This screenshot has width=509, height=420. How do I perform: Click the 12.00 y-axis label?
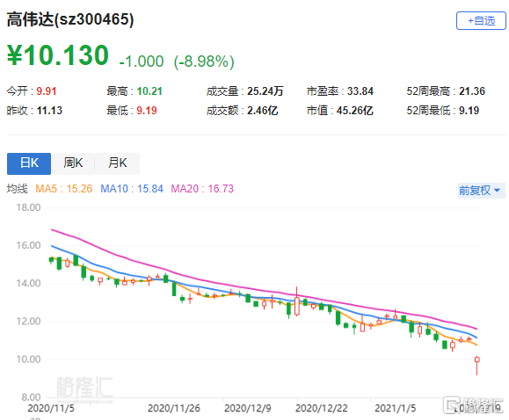click(28, 322)
